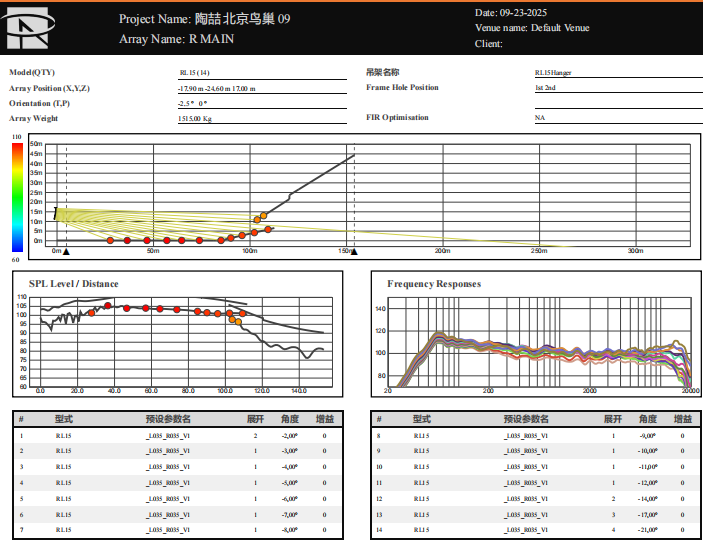Click the -11,00° angle cell in row 10
703x542 pixels.
tap(648, 467)
